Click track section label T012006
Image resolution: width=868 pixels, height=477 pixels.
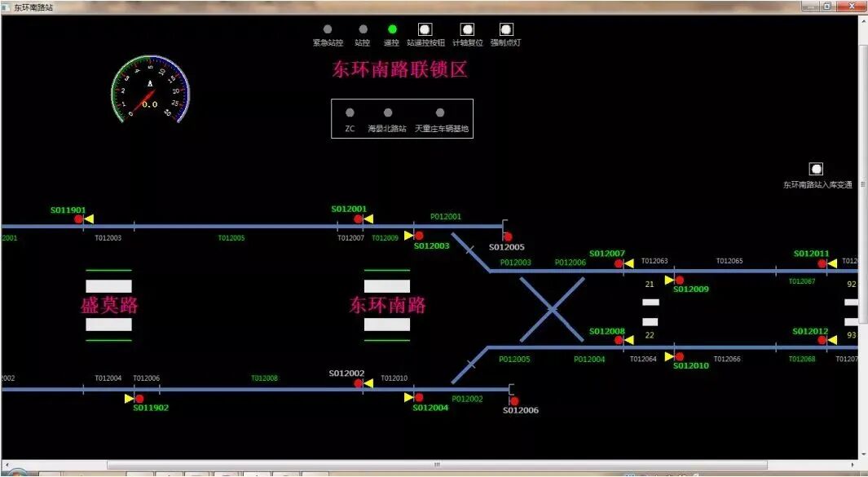coord(146,378)
